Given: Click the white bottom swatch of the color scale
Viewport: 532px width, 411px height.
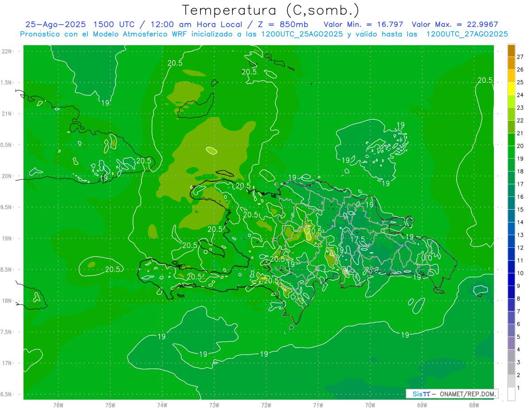Looking at the screenshot, I should (x=511, y=394).
